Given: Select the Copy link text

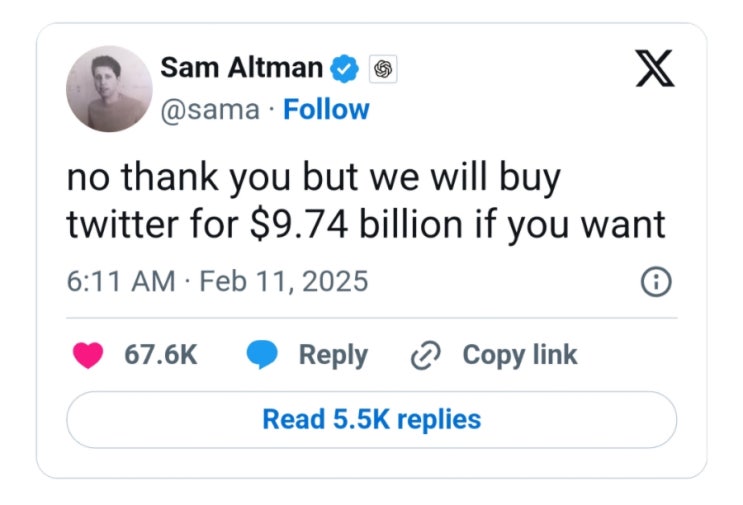Looking at the screenshot, I should pos(520,355).
